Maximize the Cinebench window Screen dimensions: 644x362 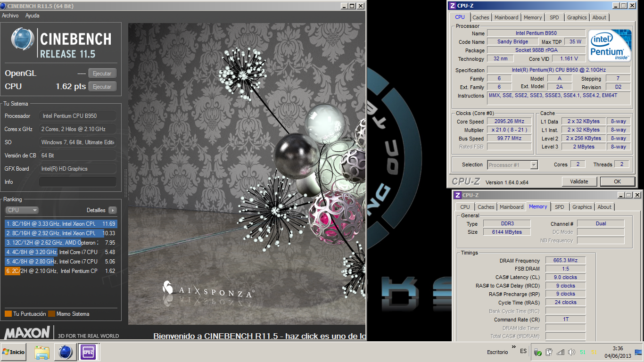tap(352, 6)
